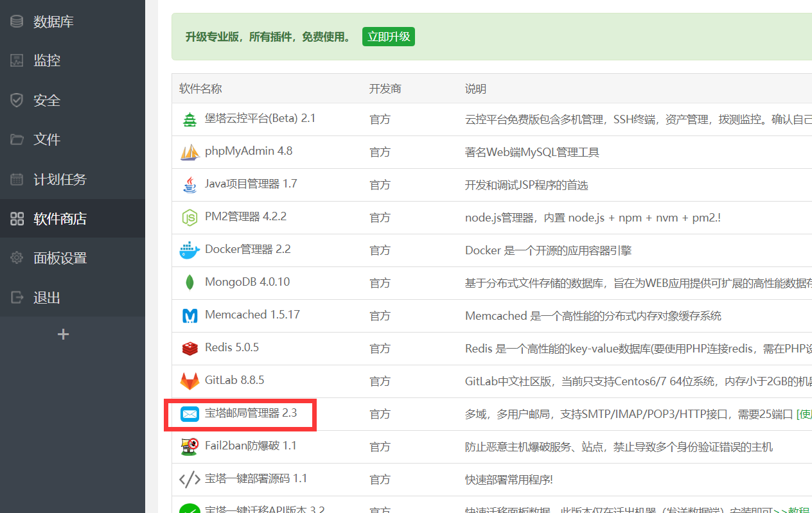Click the 立即升级 upgrade button
This screenshot has height=513, width=812.
click(389, 37)
